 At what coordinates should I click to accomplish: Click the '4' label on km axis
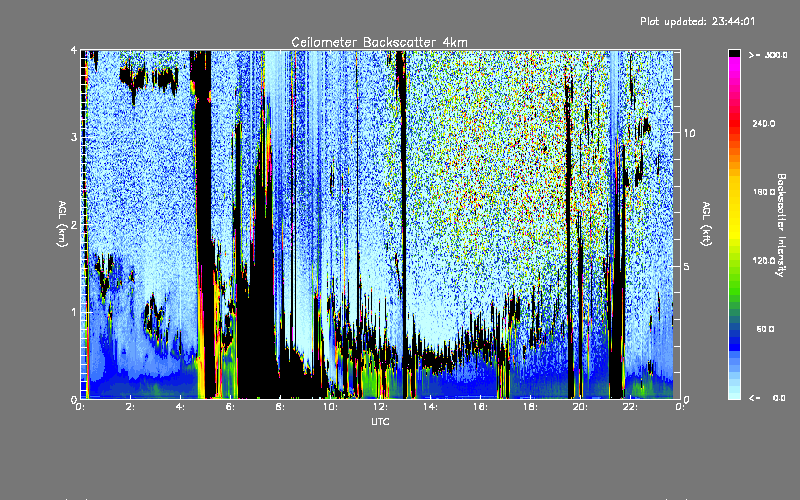[74, 51]
